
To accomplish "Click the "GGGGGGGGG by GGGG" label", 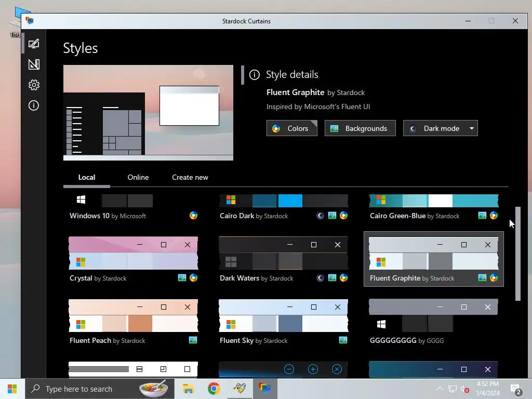I will tap(407, 340).
